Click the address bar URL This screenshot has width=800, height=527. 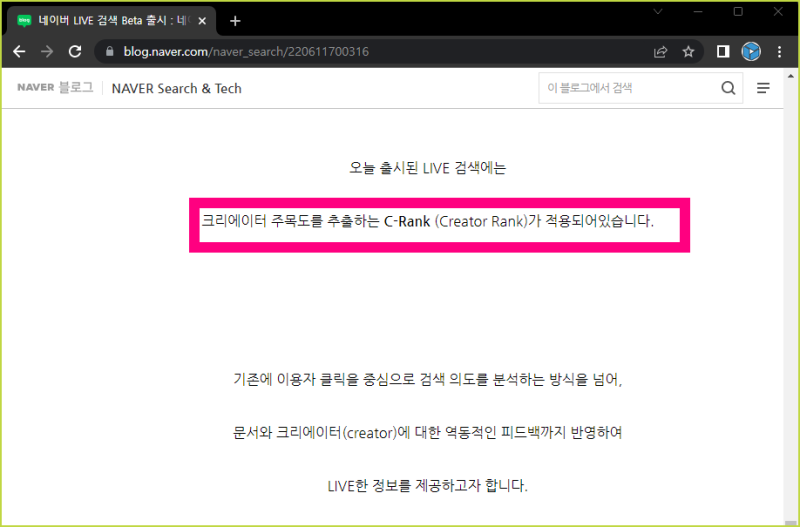pos(246,52)
